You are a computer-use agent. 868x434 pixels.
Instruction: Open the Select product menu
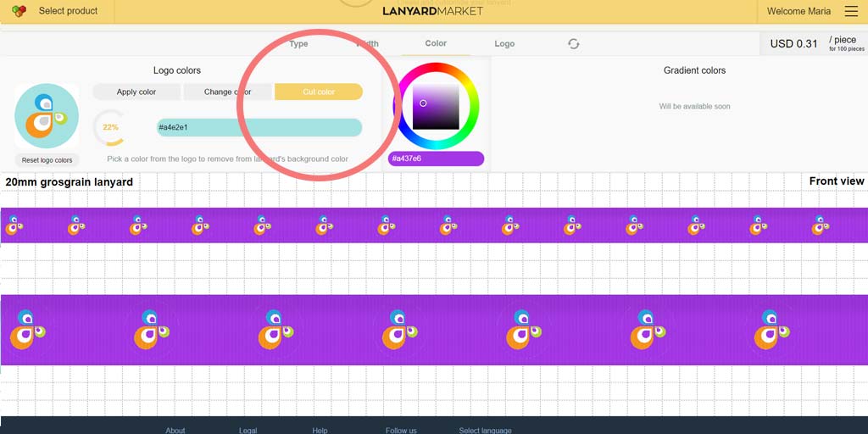tap(68, 11)
